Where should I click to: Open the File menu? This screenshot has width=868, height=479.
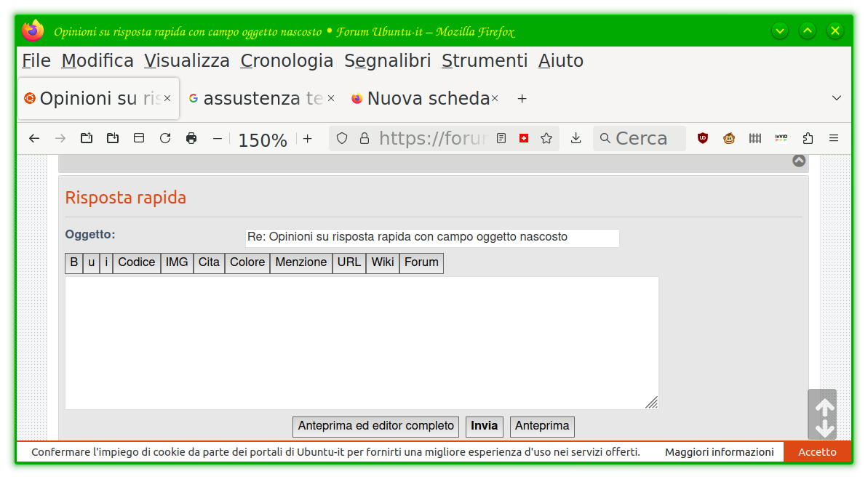pyautogui.click(x=36, y=61)
